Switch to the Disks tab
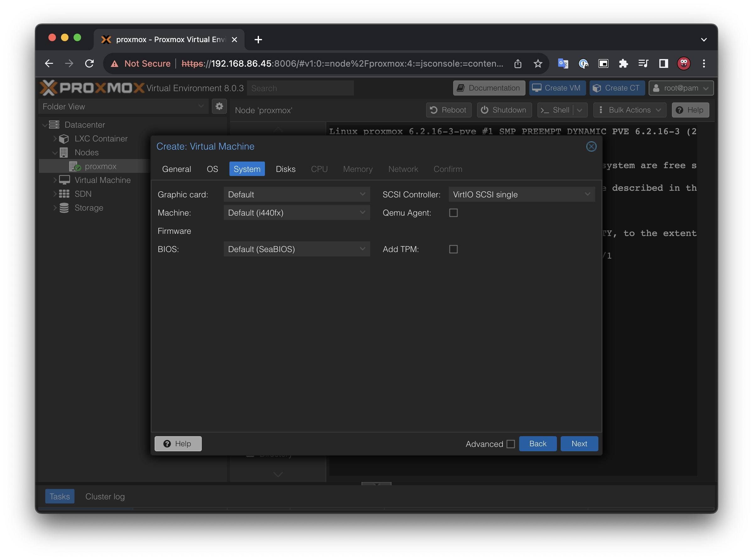This screenshot has height=560, width=753. [x=285, y=169]
